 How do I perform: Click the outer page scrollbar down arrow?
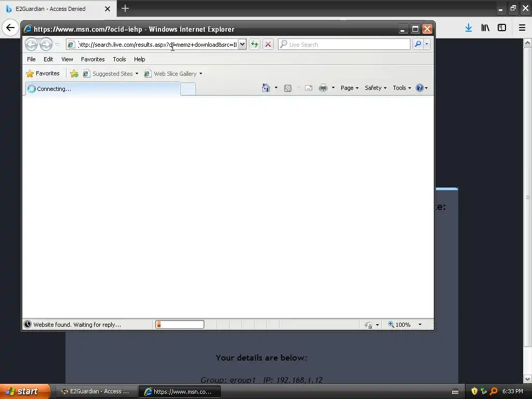528,379
